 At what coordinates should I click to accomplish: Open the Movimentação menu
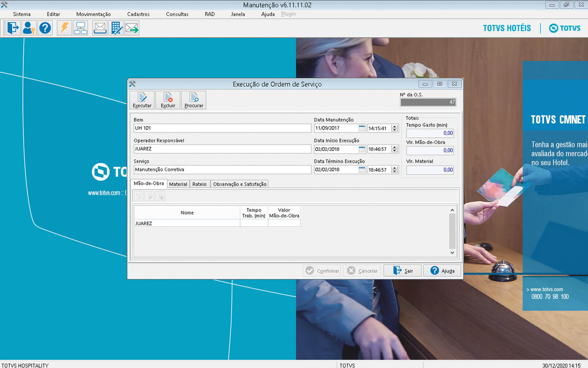coord(93,14)
